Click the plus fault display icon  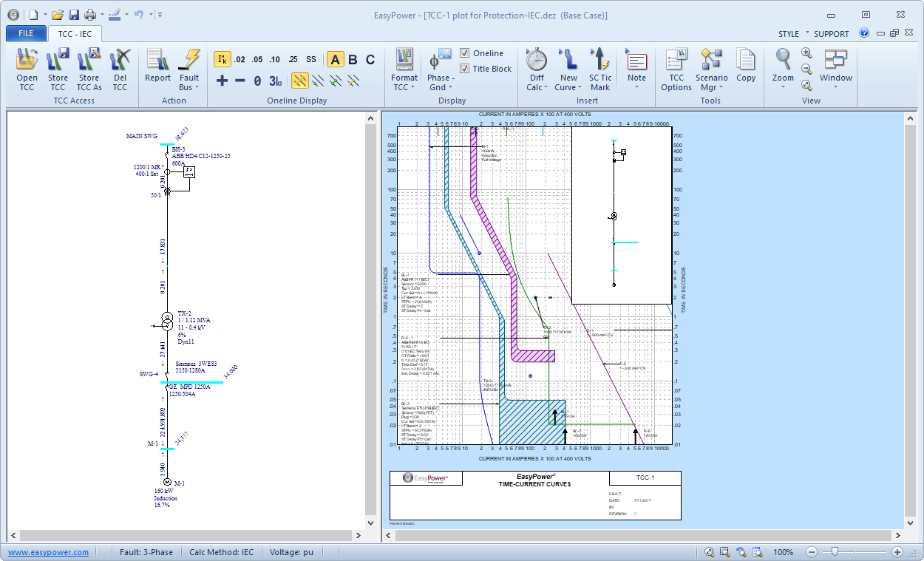pyautogui.click(x=222, y=81)
